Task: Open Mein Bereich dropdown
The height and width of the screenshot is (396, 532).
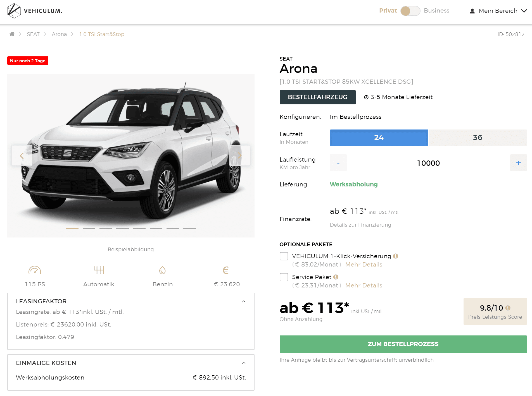Action: pos(498,11)
